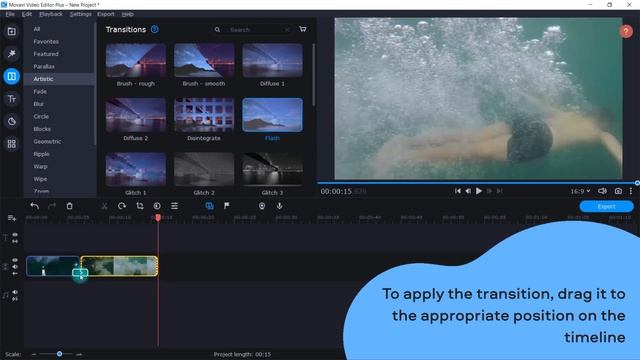Mute the video track audio

(x=15, y=267)
